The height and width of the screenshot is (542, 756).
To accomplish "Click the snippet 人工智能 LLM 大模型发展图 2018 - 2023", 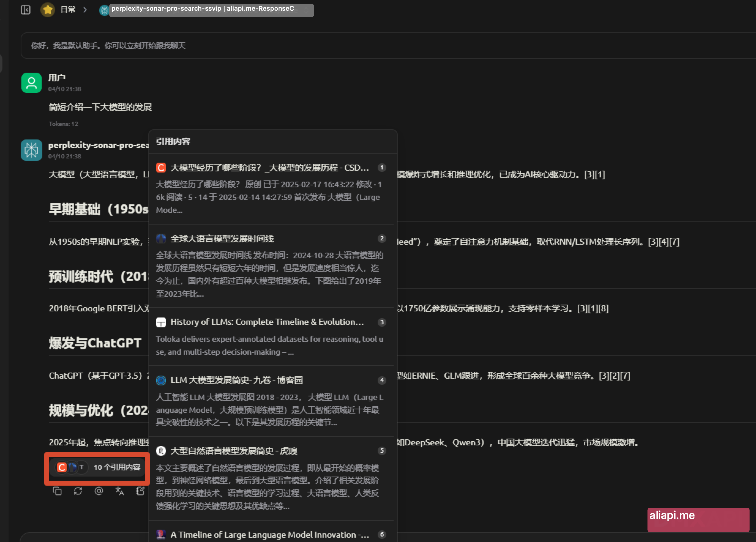I will tap(270, 410).
